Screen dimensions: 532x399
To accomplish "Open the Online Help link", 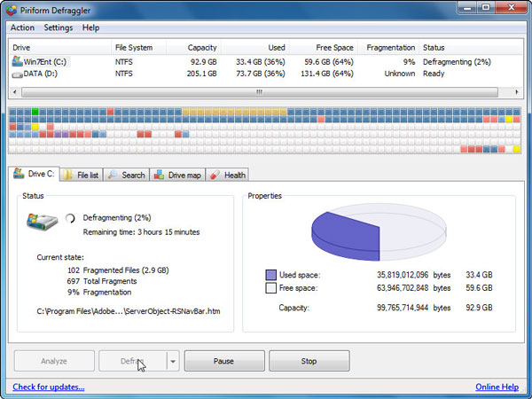I will [x=497, y=387].
